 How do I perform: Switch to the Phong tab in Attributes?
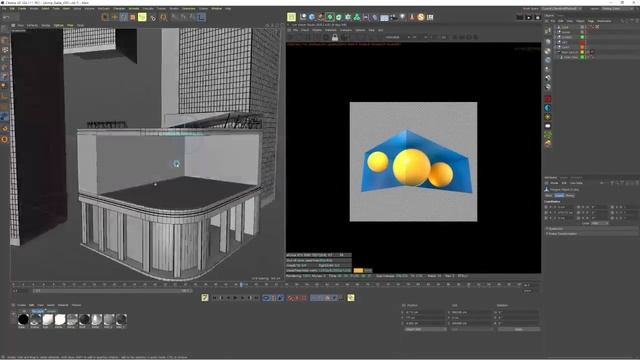(570, 196)
